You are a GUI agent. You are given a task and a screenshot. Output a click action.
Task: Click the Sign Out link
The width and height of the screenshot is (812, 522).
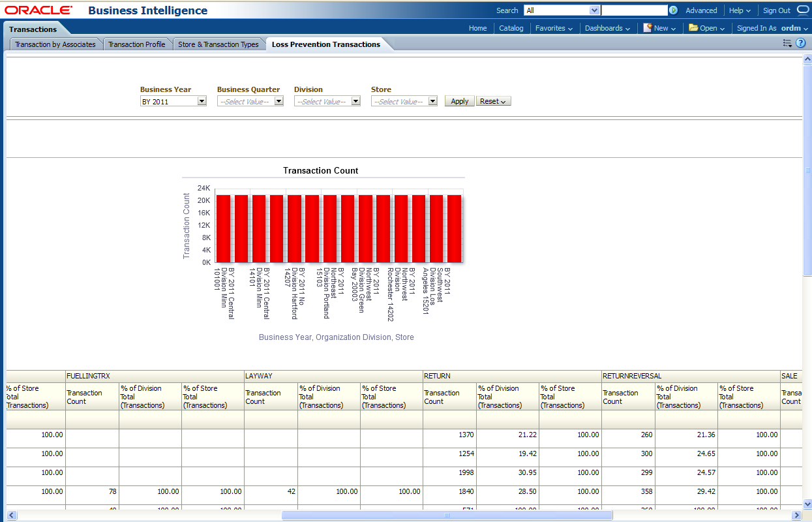point(776,10)
